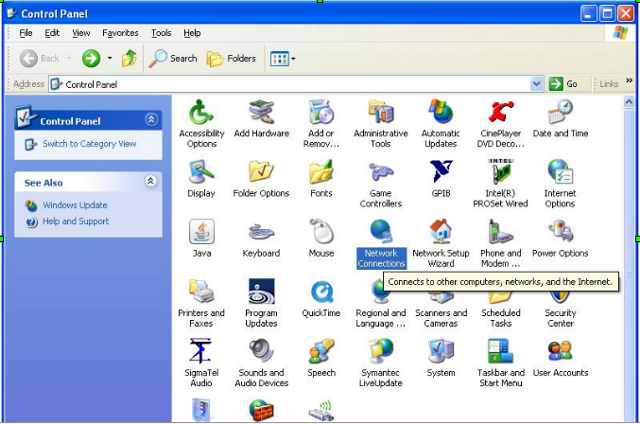Image resolution: width=640 pixels, height=424 pixels.
Task: Collapse the Control Panel sidebar section
Action: point(151,120)
